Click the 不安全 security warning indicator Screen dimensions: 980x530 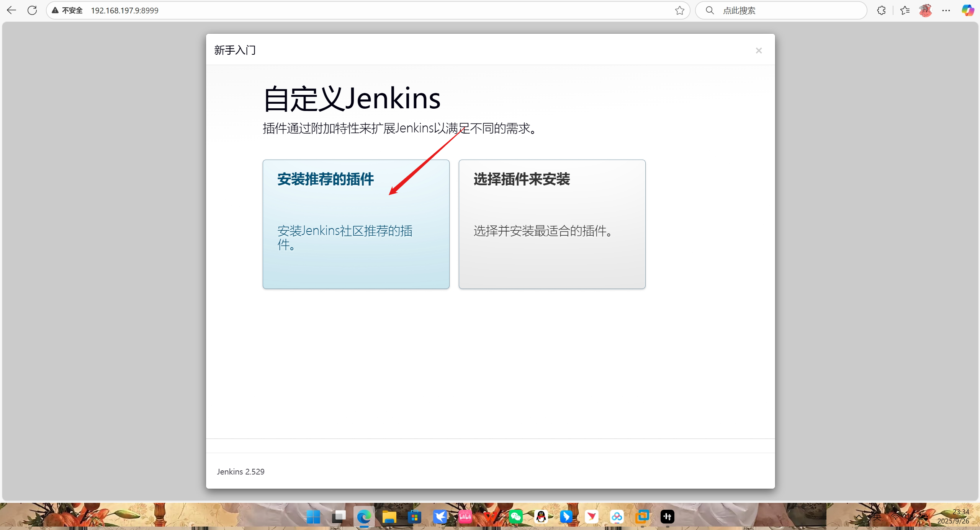(x=67, y=10)
